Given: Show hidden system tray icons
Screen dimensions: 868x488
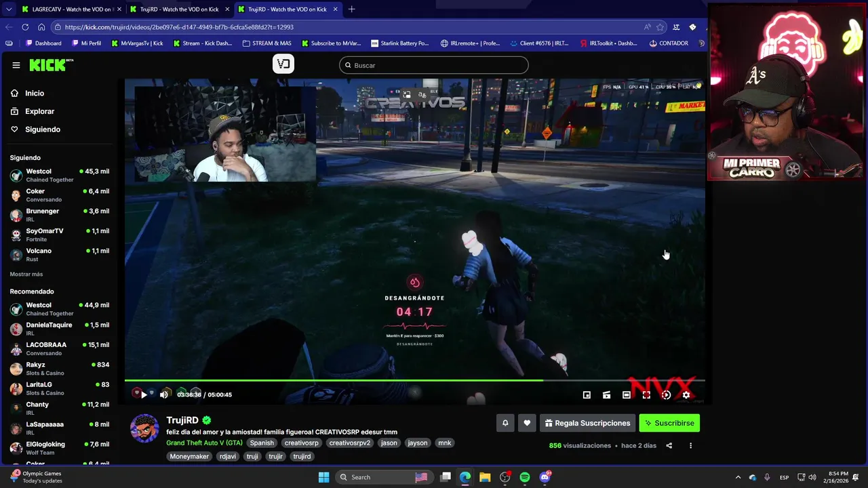Looking at the screenshot, I should click(x=738, y=477).
